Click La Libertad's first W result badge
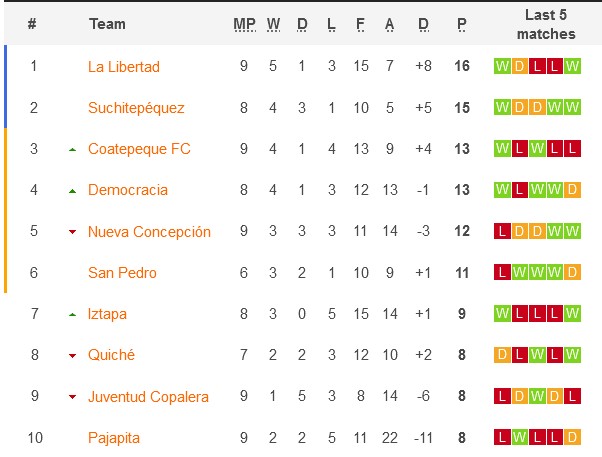The image size is (602, 457). pyautogui.click(x=502, y=67)
